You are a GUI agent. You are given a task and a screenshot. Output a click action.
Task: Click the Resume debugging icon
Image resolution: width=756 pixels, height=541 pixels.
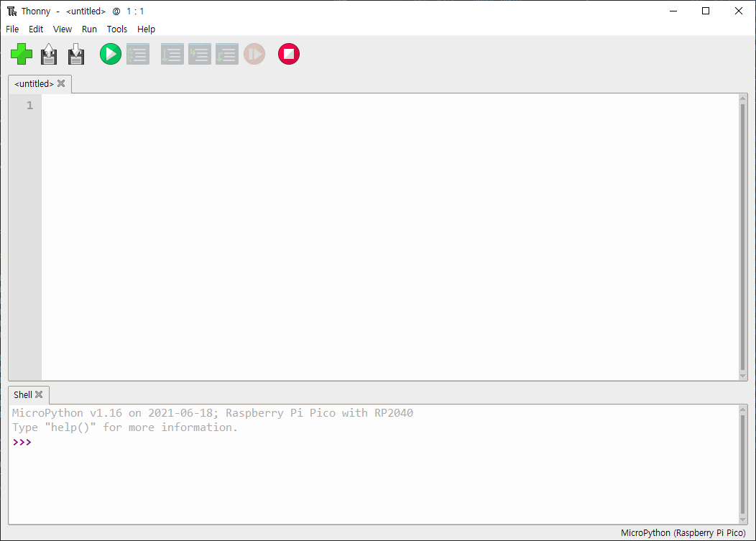pos(254,54)
